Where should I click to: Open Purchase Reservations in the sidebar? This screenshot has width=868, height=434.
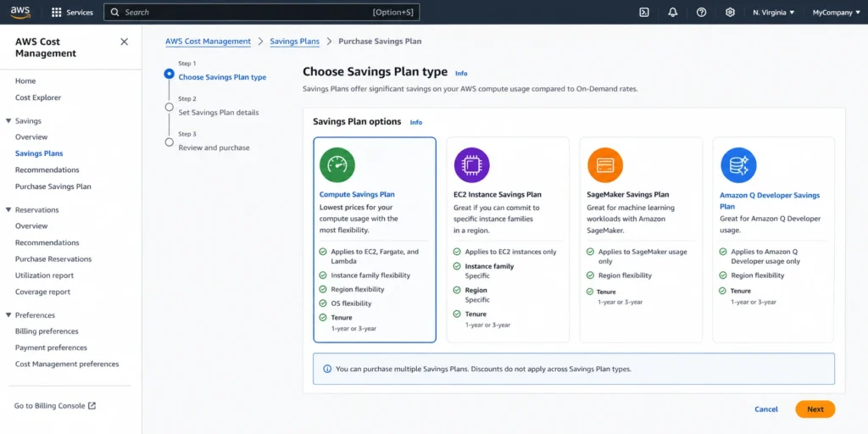(53, 259)
